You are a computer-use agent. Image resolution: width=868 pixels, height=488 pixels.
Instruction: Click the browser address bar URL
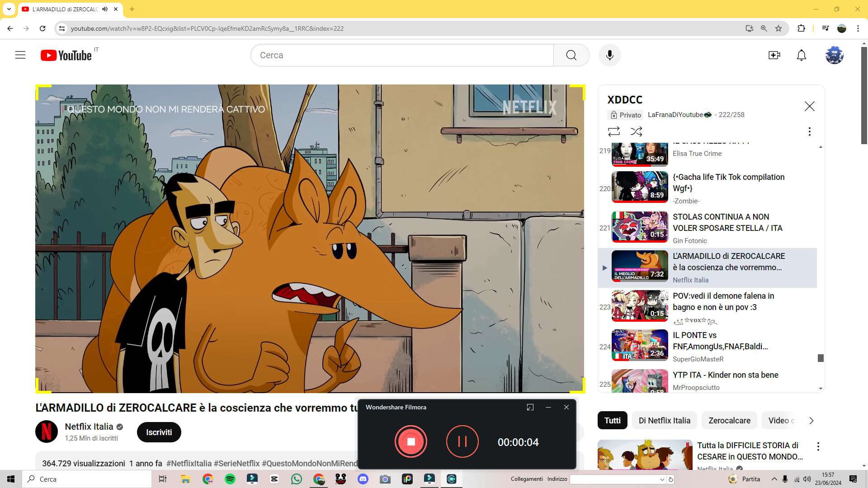[207, 28]
